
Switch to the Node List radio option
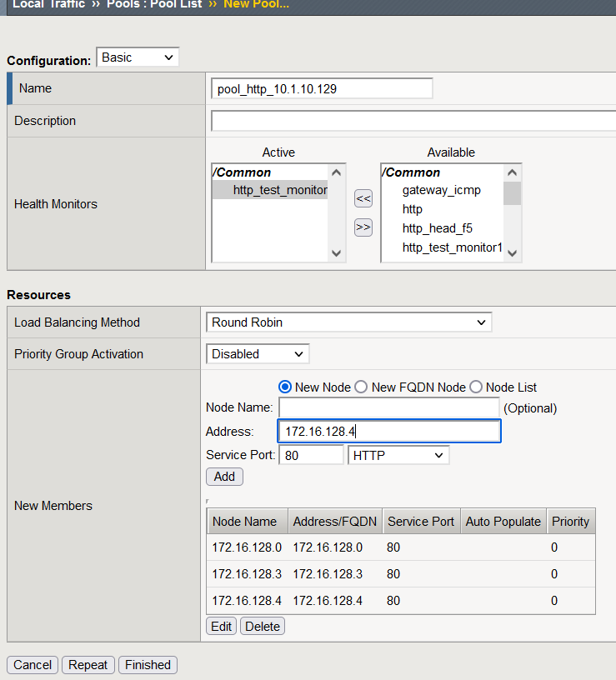[476, 387]
